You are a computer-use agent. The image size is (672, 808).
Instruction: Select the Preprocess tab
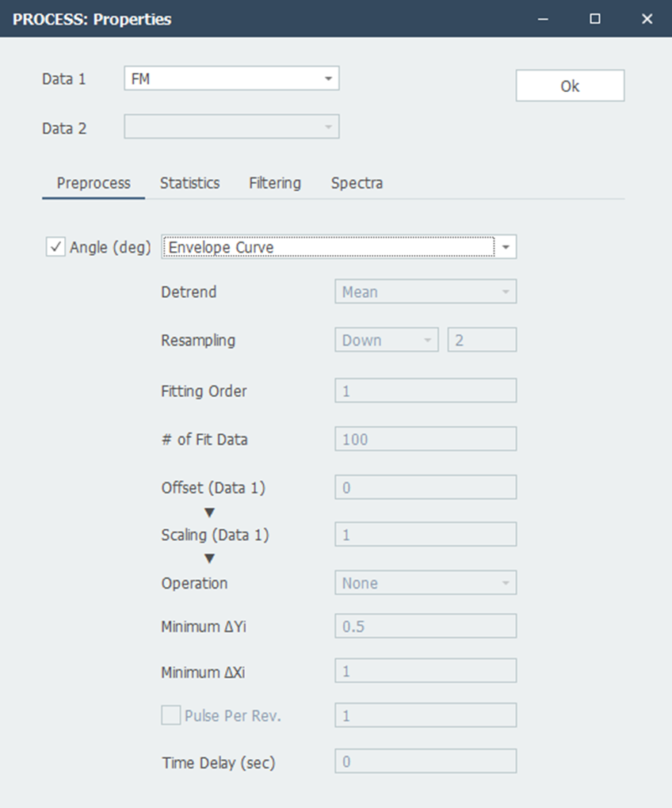94,183
